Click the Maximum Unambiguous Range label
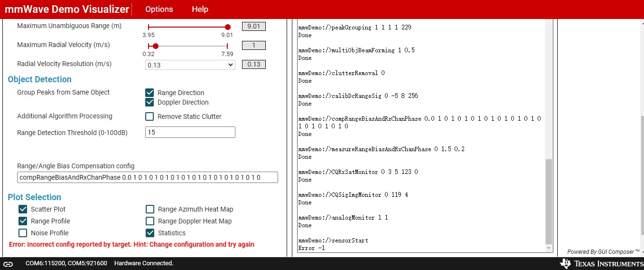The image size is (644, 270). 69,26
